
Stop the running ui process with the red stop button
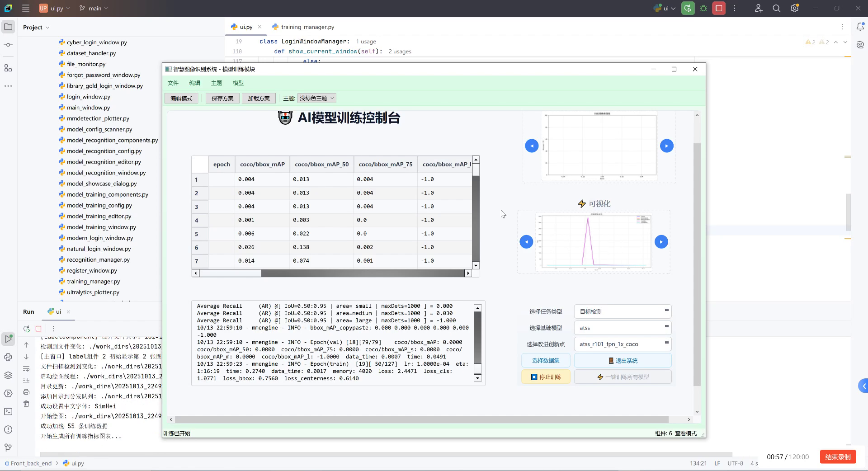coord(719,8)
